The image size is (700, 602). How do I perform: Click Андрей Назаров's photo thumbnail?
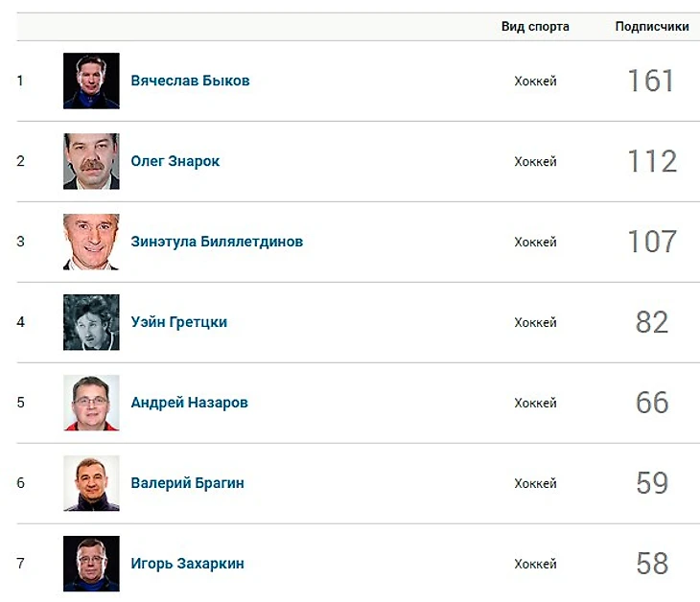pyautogui.click(x=91, y=403)
